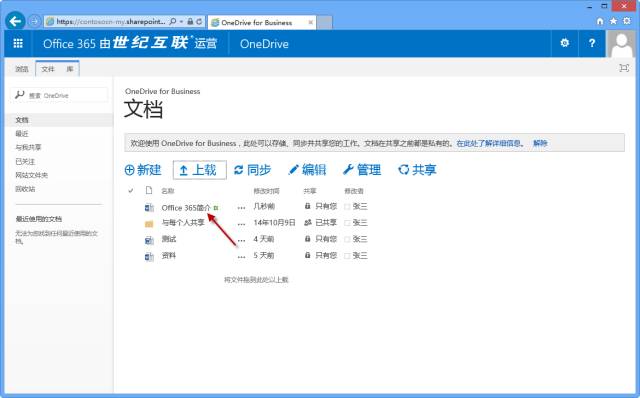Open the ellipsis menu for 与每个人共享
Screen dimensions: 640x398
pos(241,224)
